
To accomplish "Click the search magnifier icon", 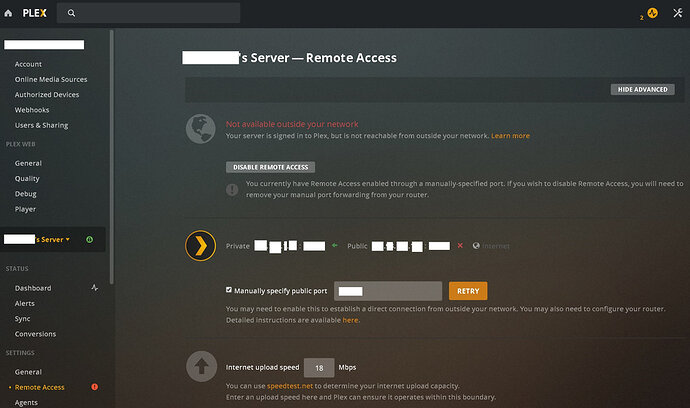I will coord(71,13).
